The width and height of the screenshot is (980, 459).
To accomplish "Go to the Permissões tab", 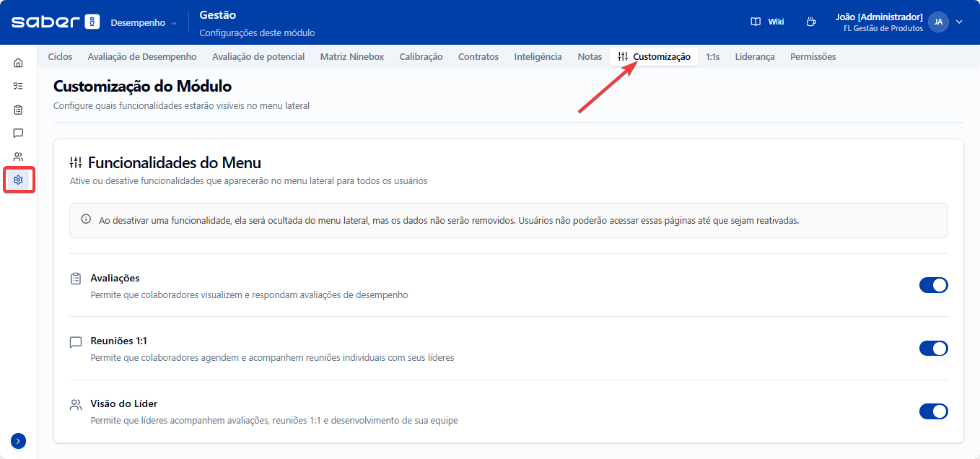I will pos(813,56).
